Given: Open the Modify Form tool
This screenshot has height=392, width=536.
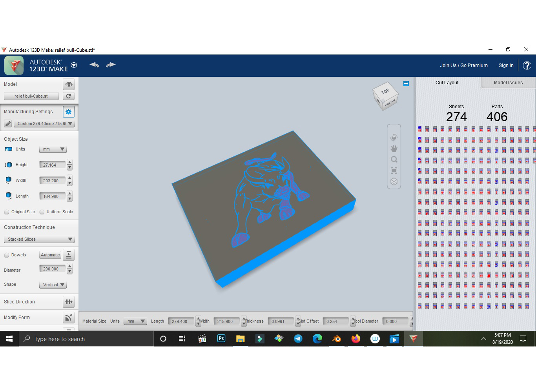Looking at the screenshot, I should (x=69, y=318).
